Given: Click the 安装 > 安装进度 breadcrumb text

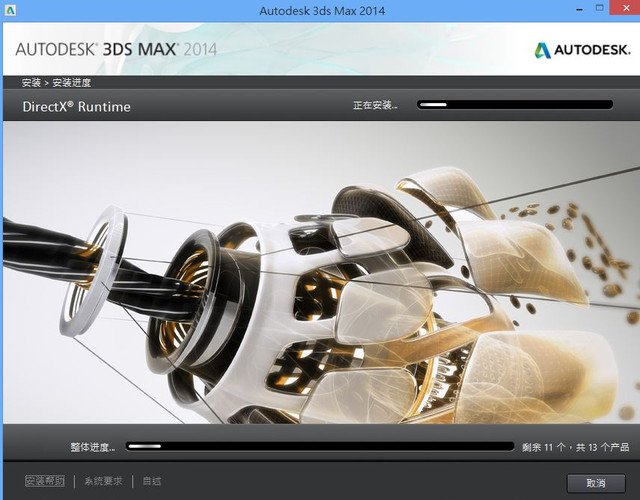Looking at the screenshot, I should (56, 83).
